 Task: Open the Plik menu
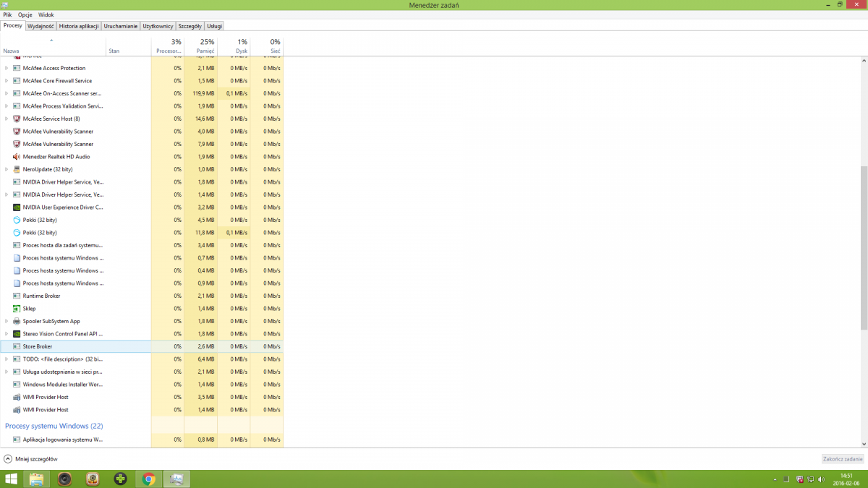(7, 14)
